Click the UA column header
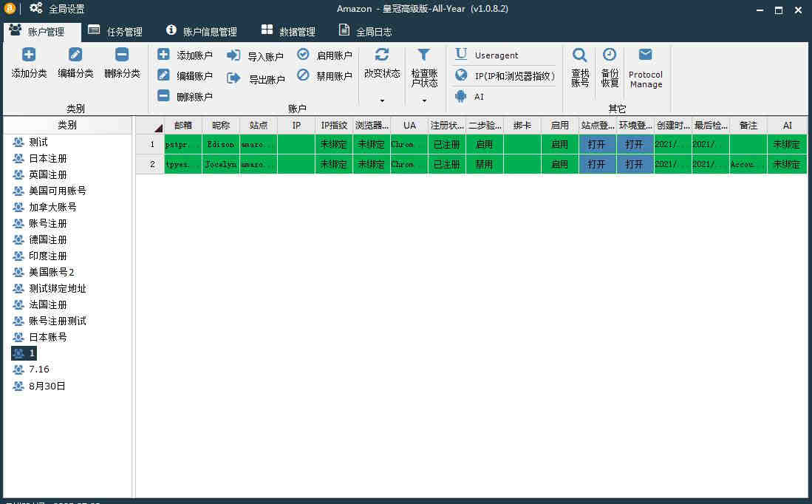This screenshot has width=812, height=504. [409, 126]
